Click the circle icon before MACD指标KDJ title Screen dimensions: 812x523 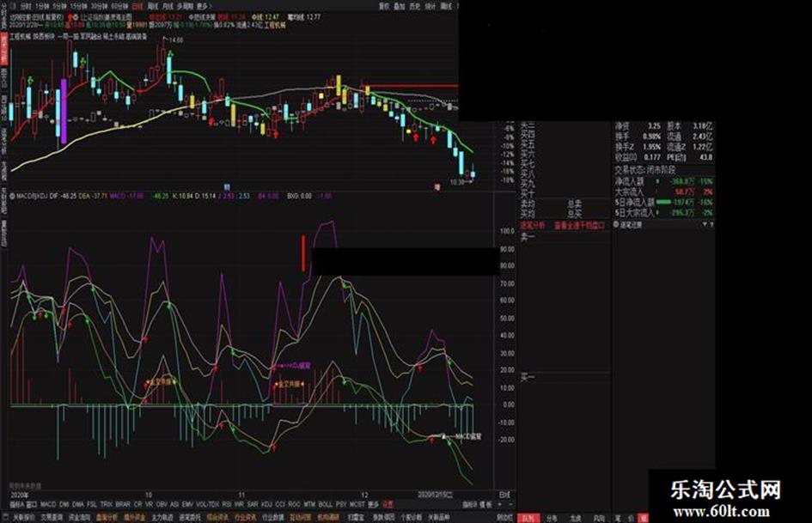click(x=12, y=197)
